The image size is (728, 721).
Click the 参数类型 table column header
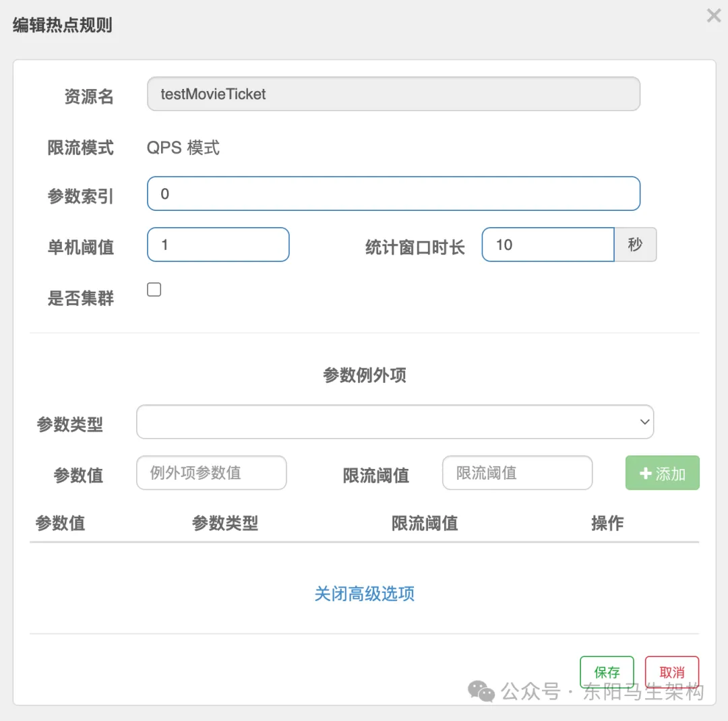pyautogui.click(x=224, y=523)
